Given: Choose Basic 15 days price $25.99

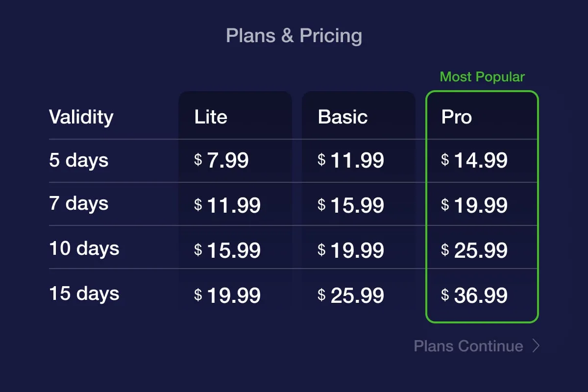Looking at the screenshot, I should pos(351,295).
